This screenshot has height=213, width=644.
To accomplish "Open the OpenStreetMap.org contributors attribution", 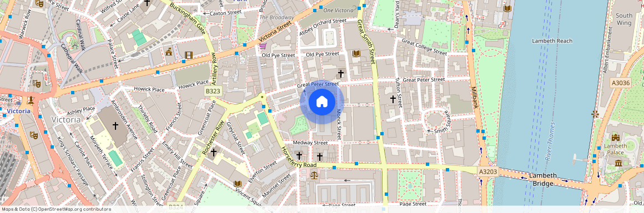I will click(74, 209).
